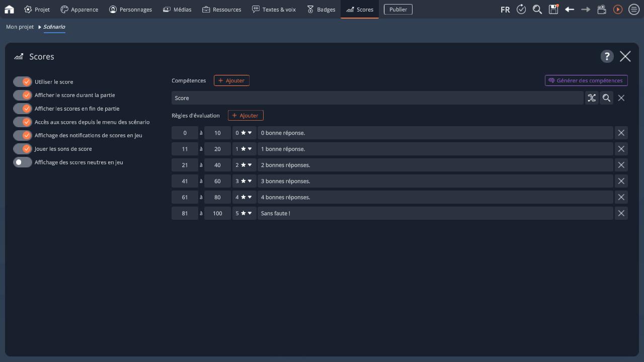
Task: Open the 2-star dropdown
Action: pos(244,165)
